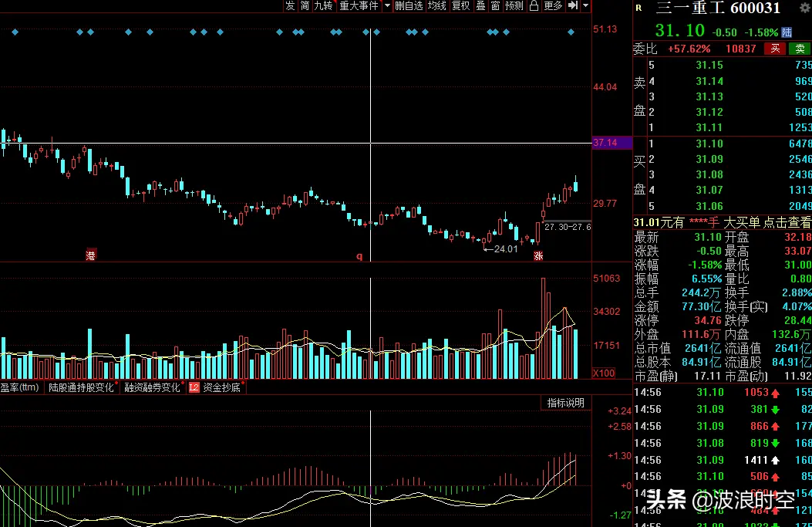This screenshot has height=527, width=812.
Task: Open the 更多 menu
Action: click(x=553, y=6)
